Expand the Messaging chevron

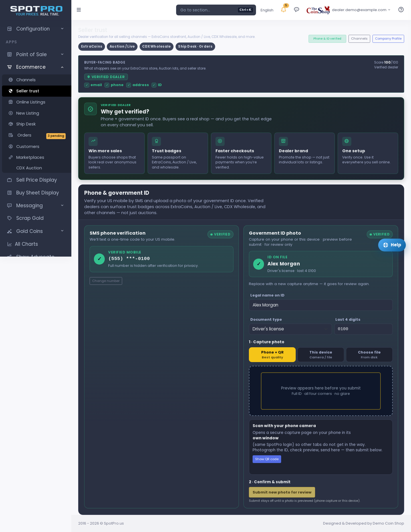pyautogui.click(x=62, y=205)
